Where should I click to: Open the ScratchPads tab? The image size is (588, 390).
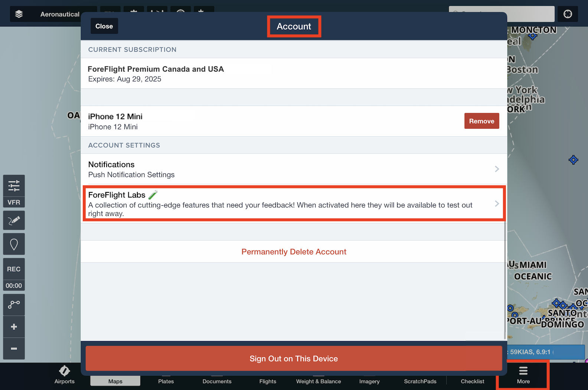(420, 381)
